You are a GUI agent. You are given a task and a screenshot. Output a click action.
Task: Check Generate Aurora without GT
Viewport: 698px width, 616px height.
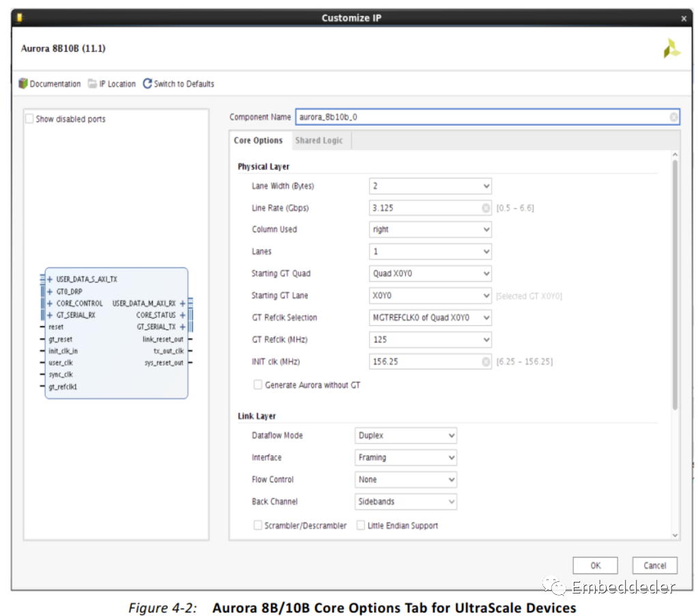tap(258, 385)
